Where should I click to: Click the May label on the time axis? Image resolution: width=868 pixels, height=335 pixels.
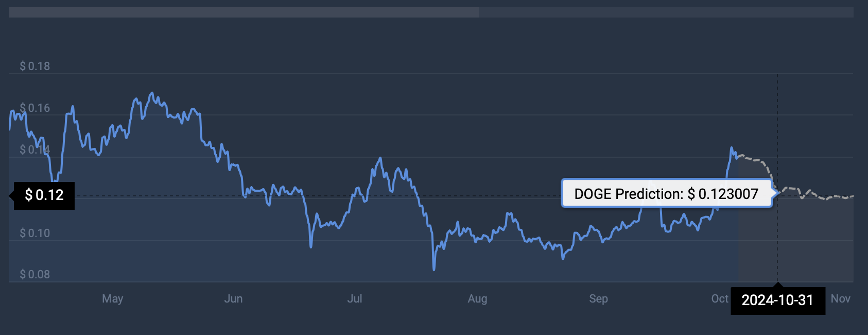pos(113,299)
